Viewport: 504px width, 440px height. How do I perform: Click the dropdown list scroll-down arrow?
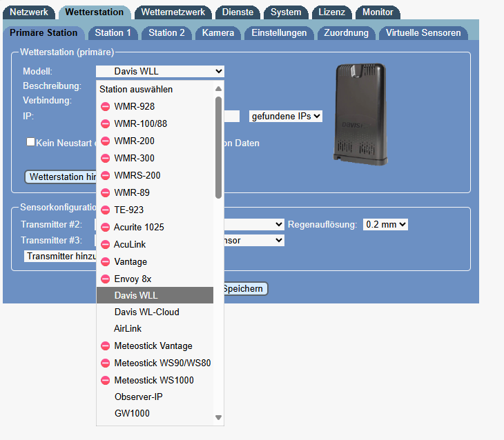(x=219, y=417)
